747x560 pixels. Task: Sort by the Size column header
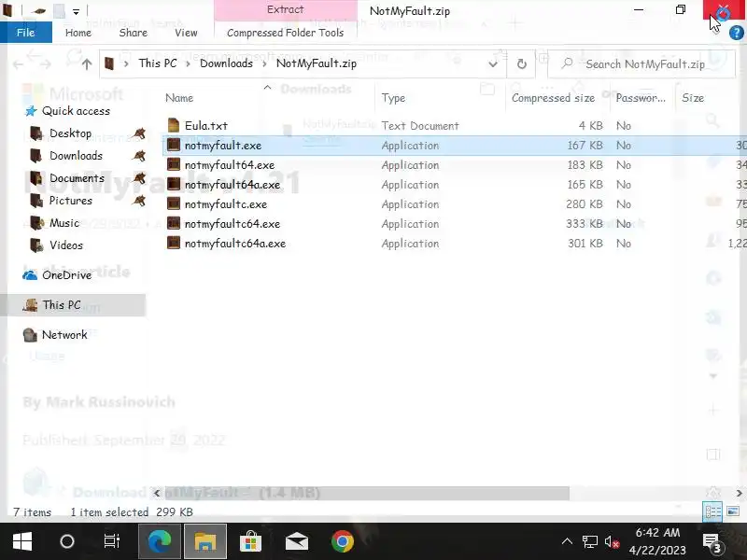pyautogui.click(x=693, y=98)
